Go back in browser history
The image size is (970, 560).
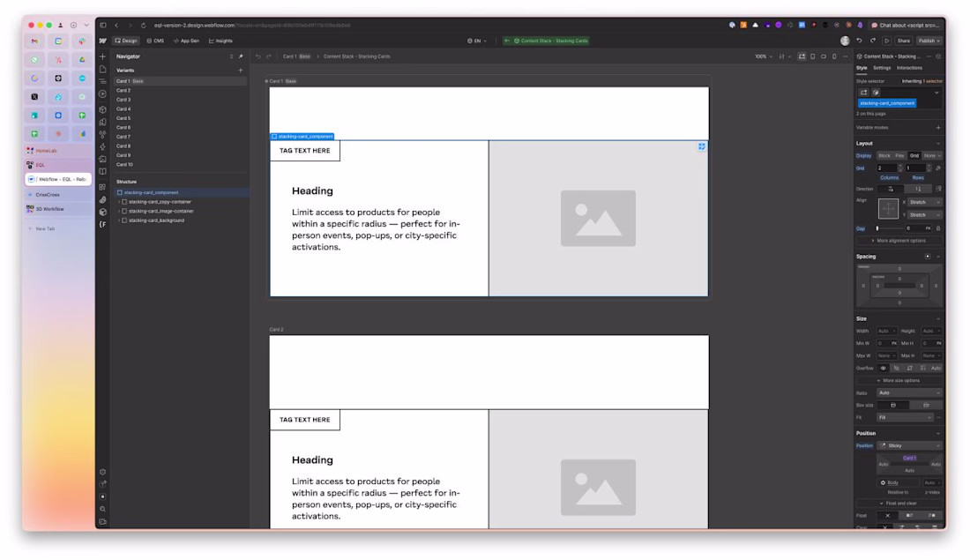click(116, 26)
